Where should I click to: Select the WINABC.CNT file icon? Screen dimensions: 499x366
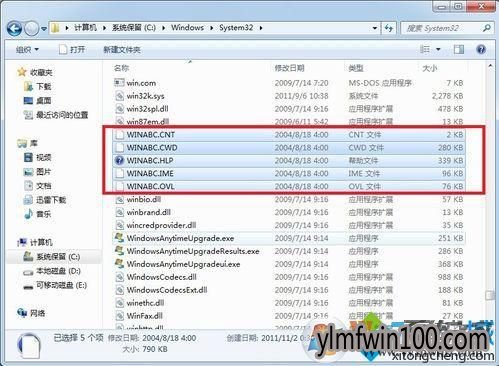(x=119, y=135)
